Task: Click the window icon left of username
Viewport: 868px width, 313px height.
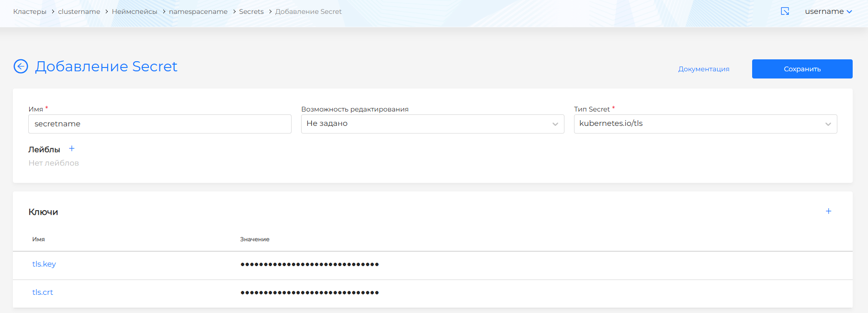Action: tap(785, 11)
